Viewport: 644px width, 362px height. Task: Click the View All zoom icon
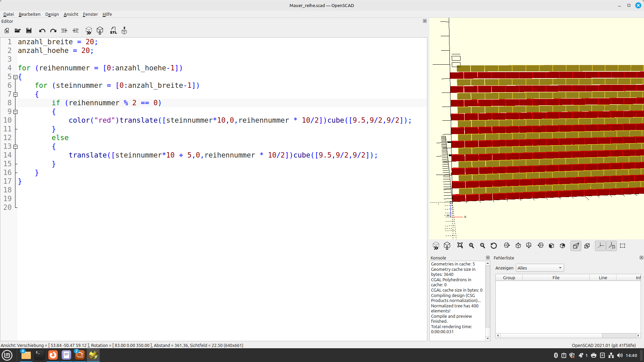click(x=460, y=246)
